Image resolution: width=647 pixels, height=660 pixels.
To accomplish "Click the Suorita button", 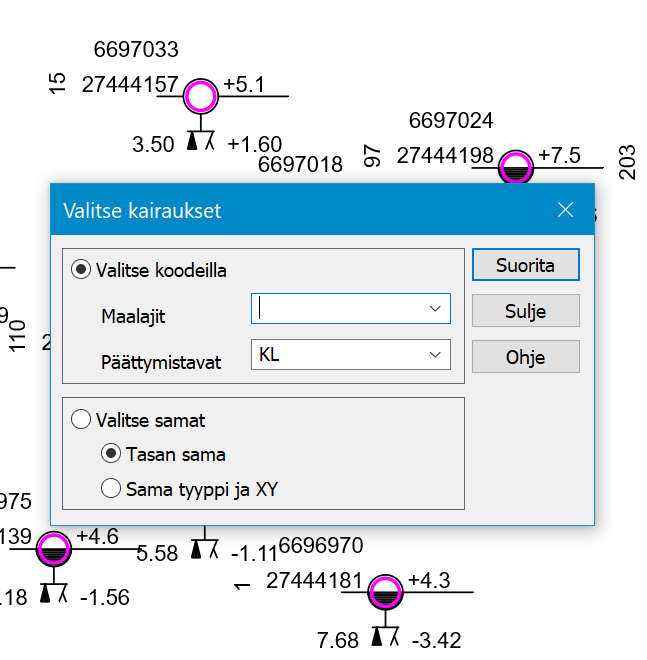I will coord(525,266).
